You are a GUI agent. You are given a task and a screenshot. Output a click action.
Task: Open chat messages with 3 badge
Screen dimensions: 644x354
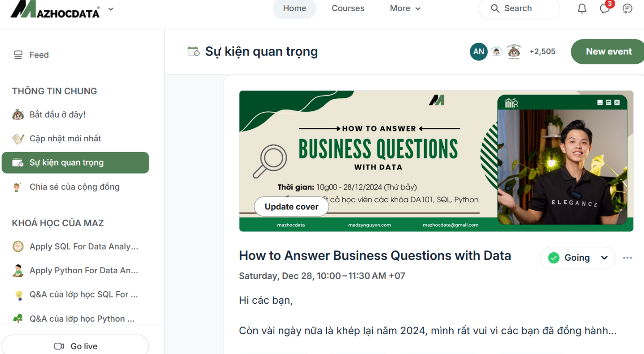[x=605, y=9]
